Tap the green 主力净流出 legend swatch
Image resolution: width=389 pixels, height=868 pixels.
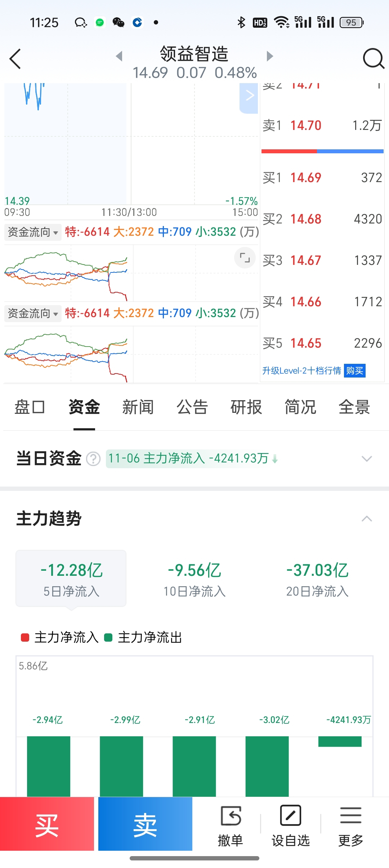(x=108, y=638)
